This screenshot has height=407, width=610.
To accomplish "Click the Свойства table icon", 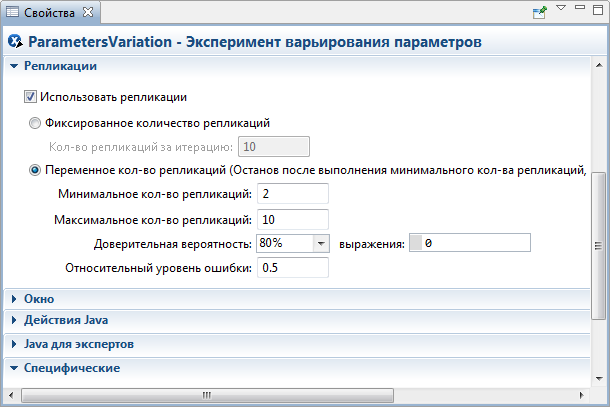I will [x=12, y=12].
